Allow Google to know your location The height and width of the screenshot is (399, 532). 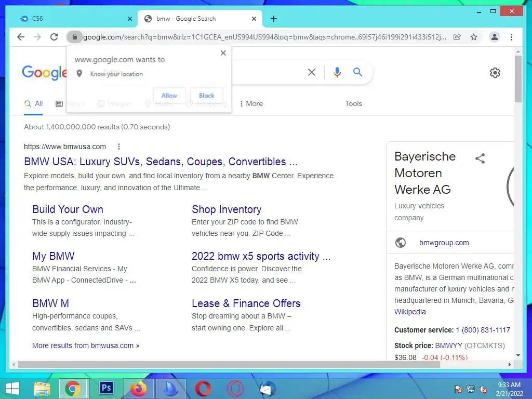click(x=169, y=96)
